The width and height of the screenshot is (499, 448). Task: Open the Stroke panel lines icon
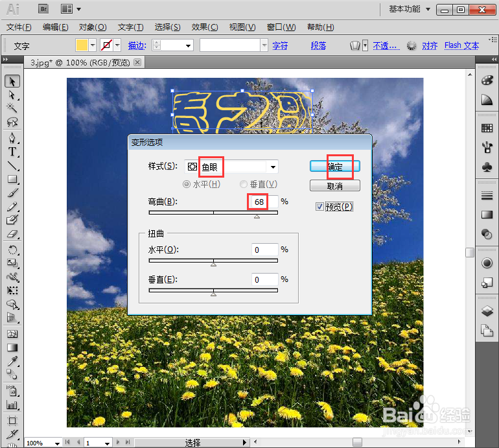(487, 196)
